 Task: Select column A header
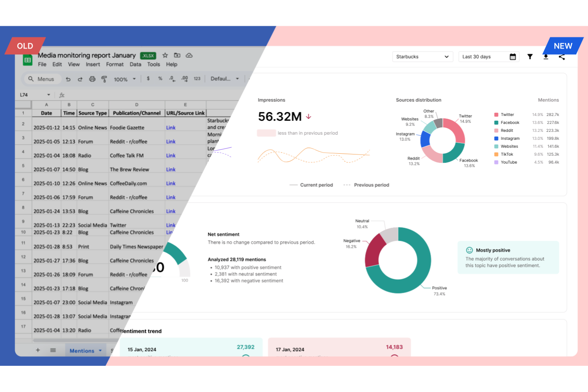point(46,105)
